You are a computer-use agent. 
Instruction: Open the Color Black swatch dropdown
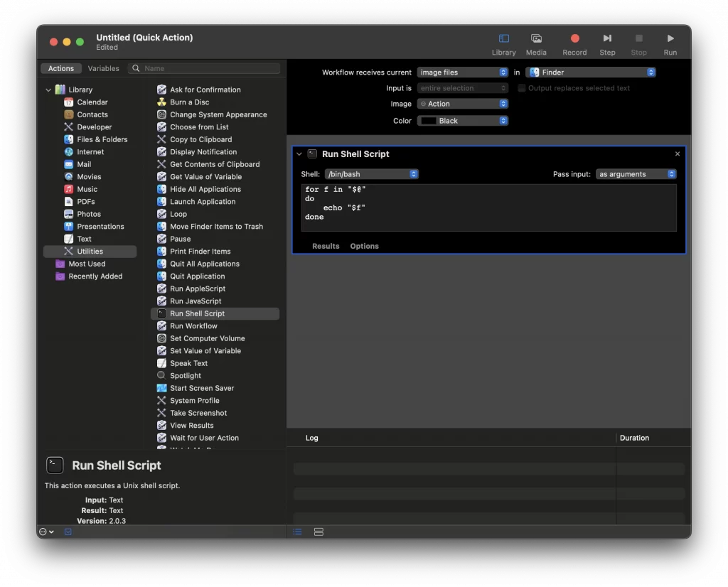[463, 121]
